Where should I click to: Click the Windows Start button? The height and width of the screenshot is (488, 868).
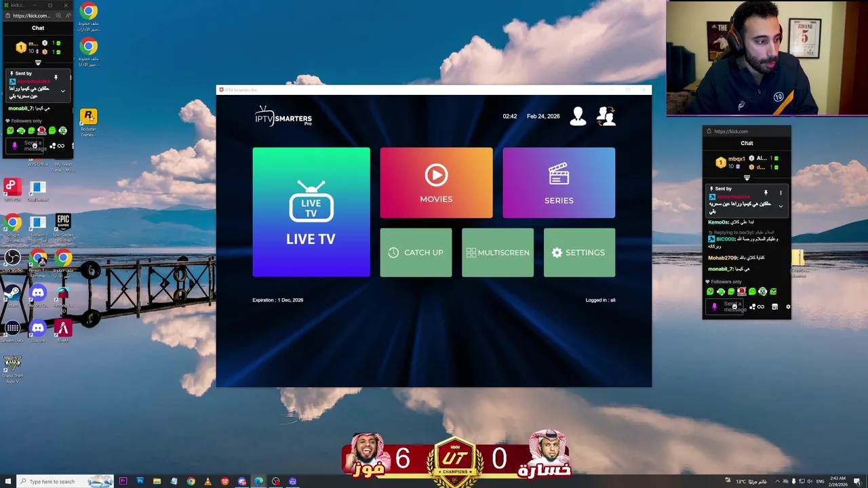pyautogui.click(x=7, y=481)
